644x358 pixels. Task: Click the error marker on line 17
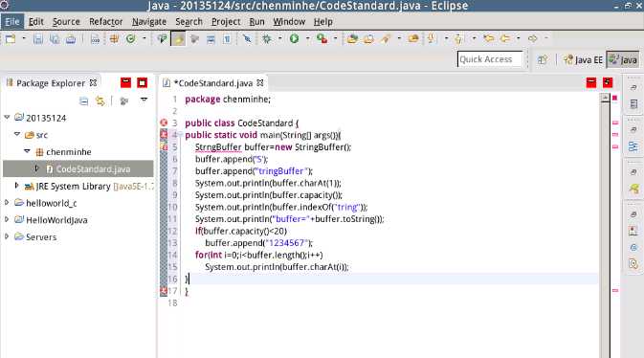tap(164, 291)
